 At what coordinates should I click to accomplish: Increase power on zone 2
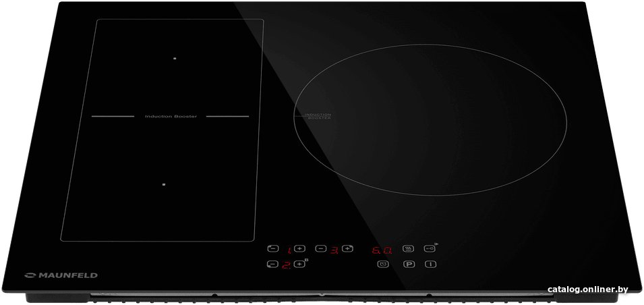click(x=299, y=265)
